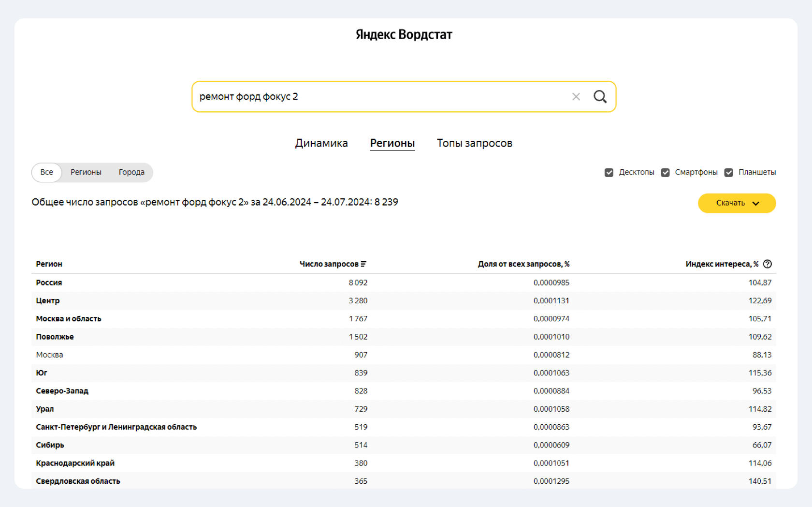Click the Москва и область row

pos(404,319)
